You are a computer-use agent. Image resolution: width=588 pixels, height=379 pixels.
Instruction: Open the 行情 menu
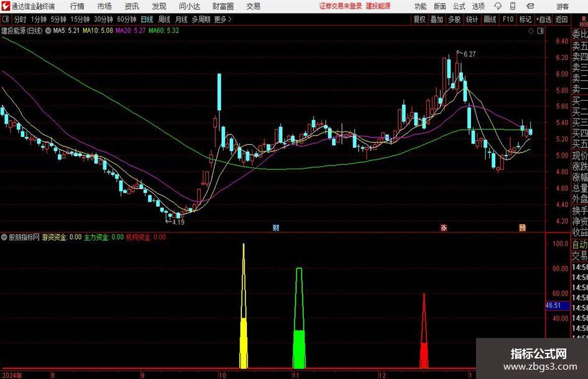pyautogui.click(x=77, y=6)
